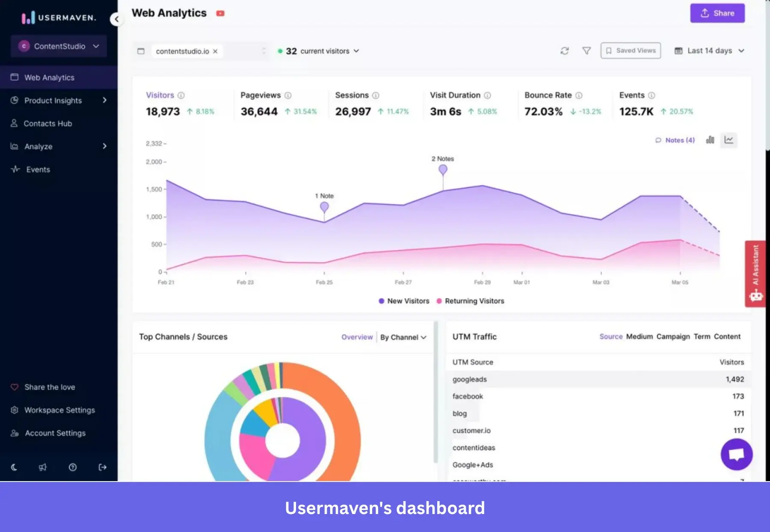Open the filter options
The height and width of the screenshot is (532, 770).
coord(586,50)
